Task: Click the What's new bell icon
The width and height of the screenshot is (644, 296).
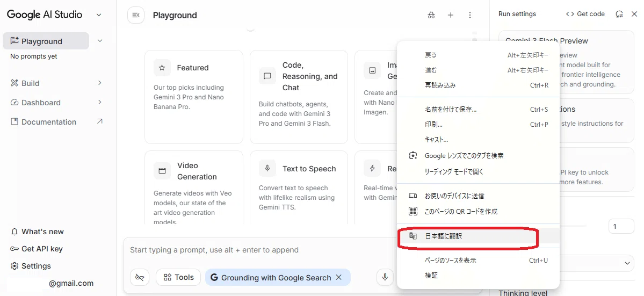Action: 15,232
